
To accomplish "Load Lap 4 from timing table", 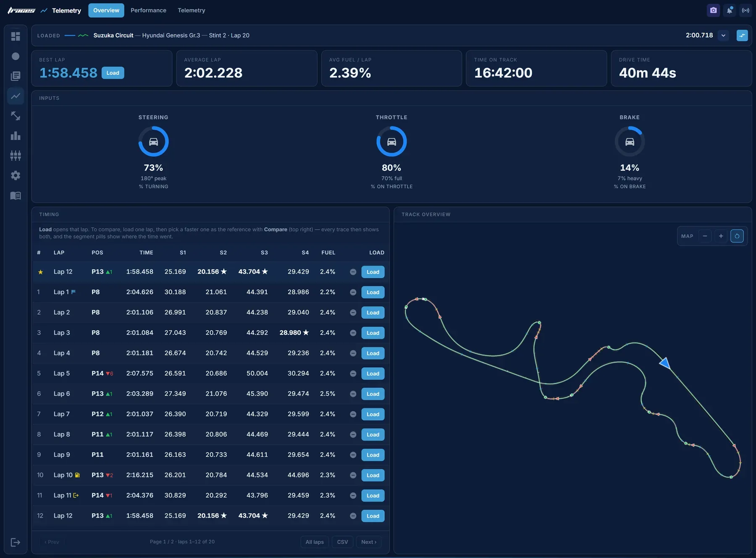I will [373, 353].
